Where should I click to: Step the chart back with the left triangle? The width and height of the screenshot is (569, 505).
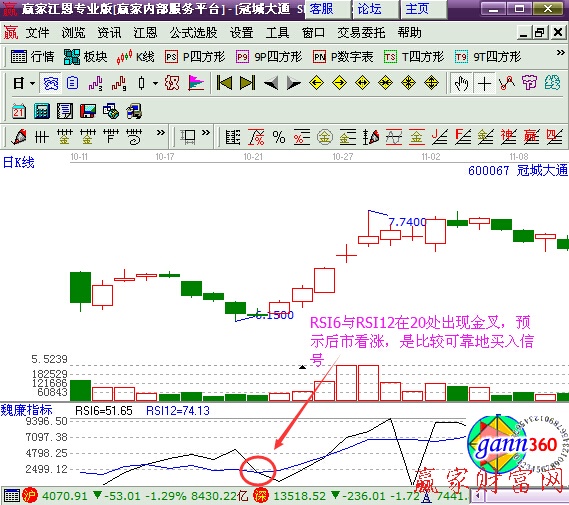click(271, 83)
